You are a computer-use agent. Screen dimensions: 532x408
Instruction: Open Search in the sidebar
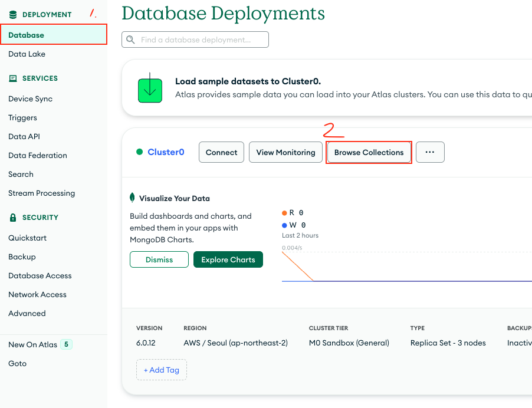pos(21,175)
